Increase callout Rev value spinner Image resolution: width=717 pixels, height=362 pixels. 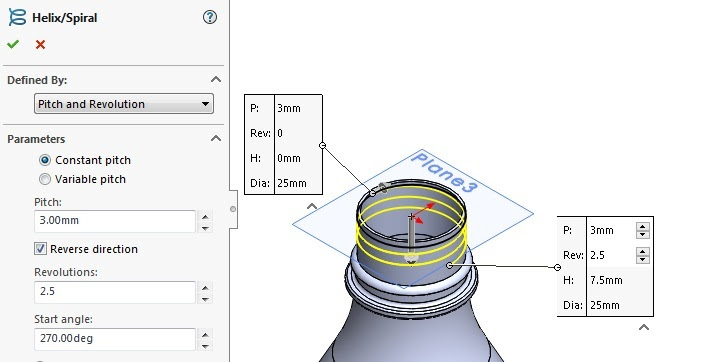coord(643,251)
